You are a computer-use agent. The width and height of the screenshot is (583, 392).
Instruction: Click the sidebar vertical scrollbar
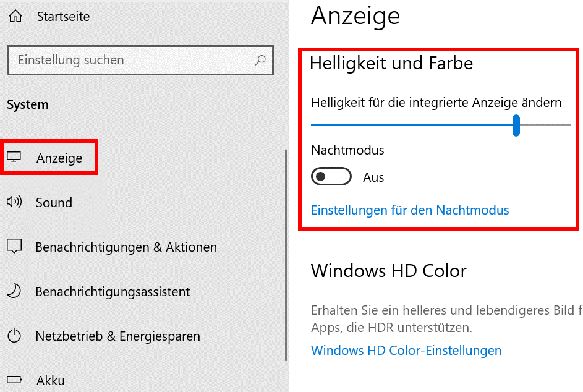point(286,255)
